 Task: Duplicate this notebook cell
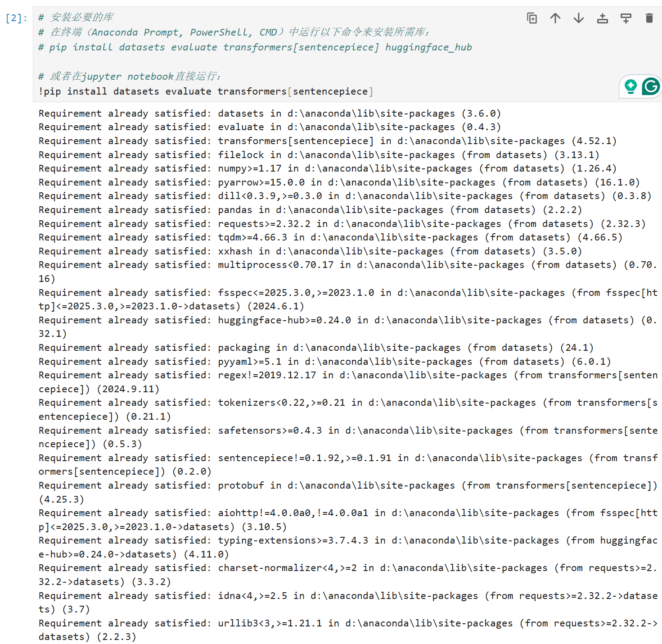531,19
